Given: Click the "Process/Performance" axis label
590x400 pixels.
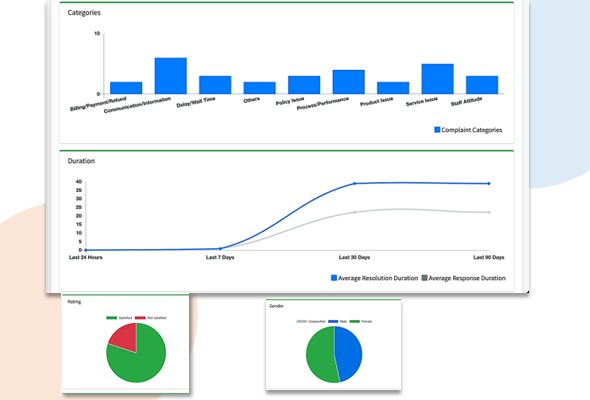Looking at the screenshot, I should pyautogui.click(x=323, y=103).
